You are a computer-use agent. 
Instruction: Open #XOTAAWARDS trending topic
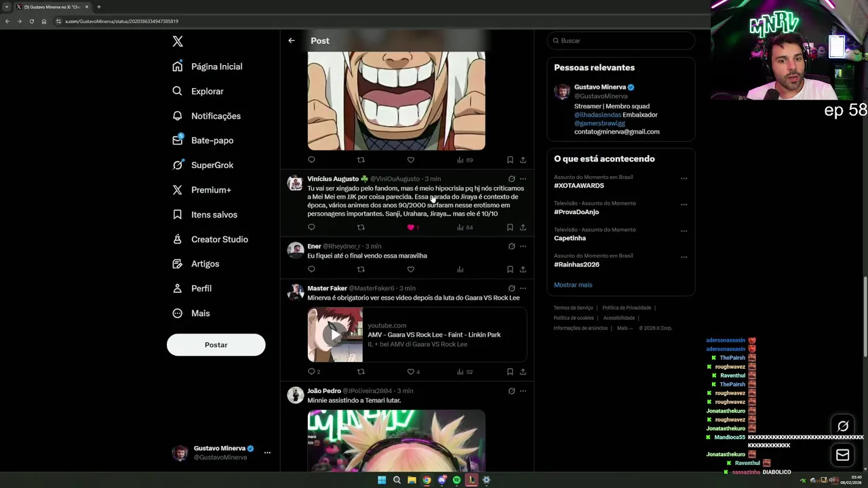click(x=578, y=186)
